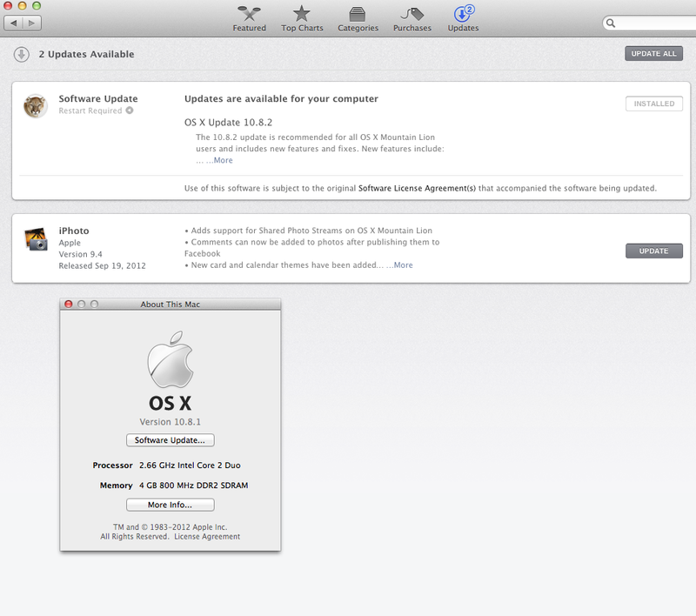Close the About This Mac window
Image resolution: width=696 pixels, height=616 pixels.
(x=69, y=304)
